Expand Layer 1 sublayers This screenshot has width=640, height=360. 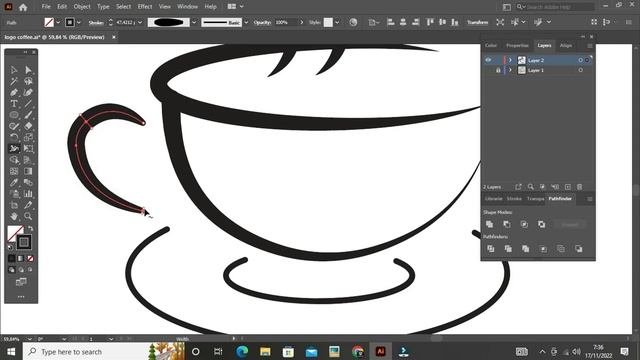510,70
